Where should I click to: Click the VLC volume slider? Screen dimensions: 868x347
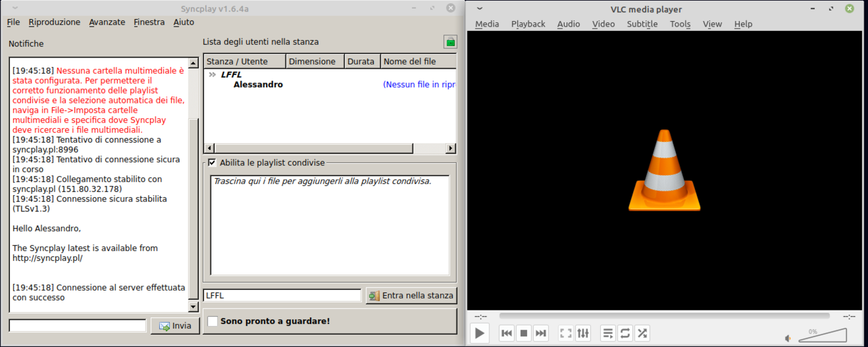822,336
